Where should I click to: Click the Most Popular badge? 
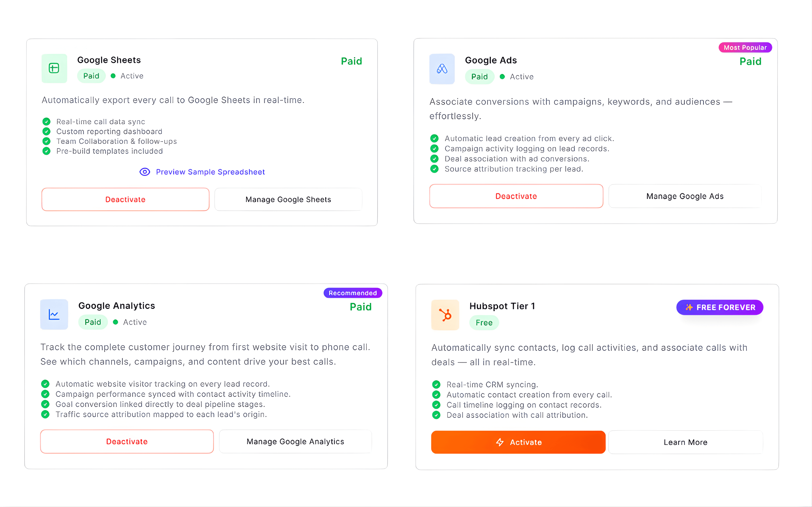click(x=745, y=47)
